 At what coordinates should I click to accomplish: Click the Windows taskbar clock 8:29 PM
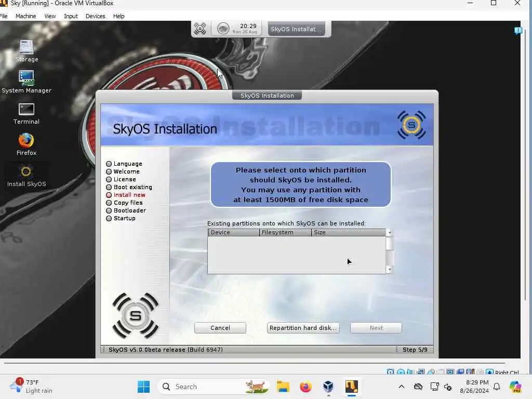click(474, 387)
